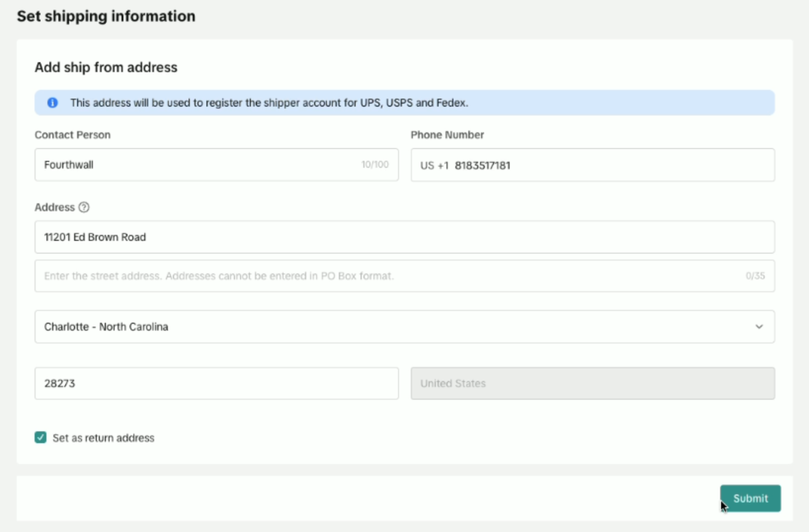Click the Contact Person field label
This screenshot has height=532, width=809.
72,135
